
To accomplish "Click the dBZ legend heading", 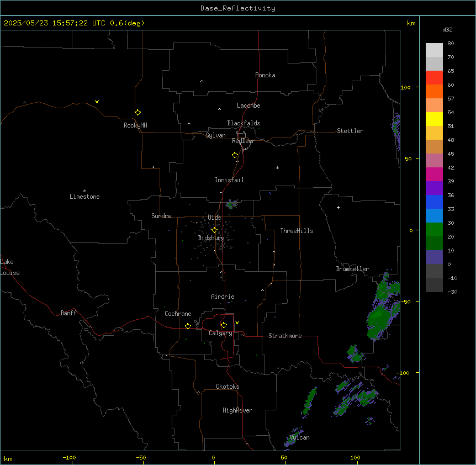I will point(447,30).
